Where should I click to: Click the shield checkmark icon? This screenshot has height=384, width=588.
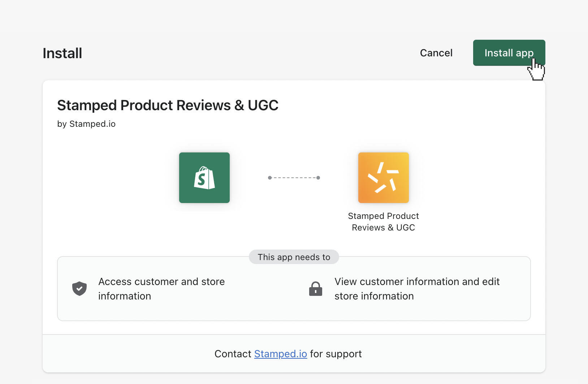click(x=79, y=289)
